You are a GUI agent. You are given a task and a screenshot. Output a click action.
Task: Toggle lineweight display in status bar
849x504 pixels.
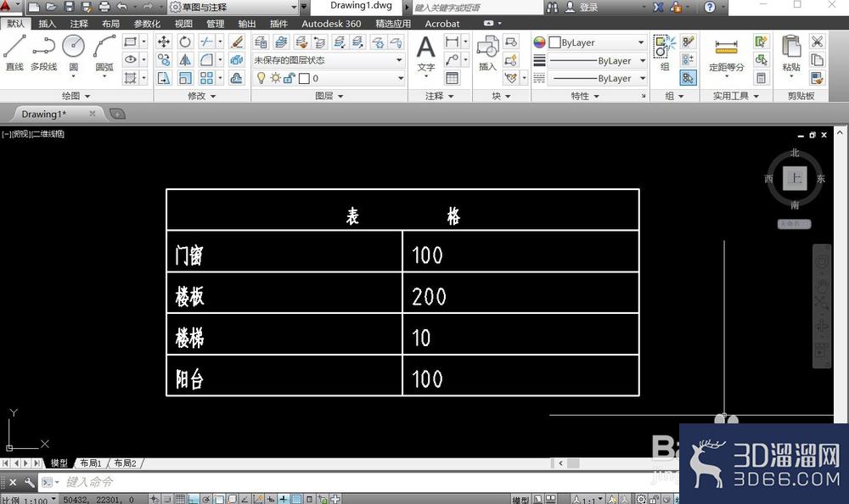click(x=284, y=499)
